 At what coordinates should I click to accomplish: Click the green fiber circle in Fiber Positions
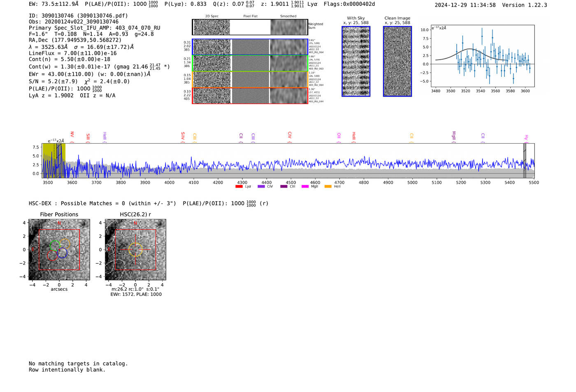55,246
